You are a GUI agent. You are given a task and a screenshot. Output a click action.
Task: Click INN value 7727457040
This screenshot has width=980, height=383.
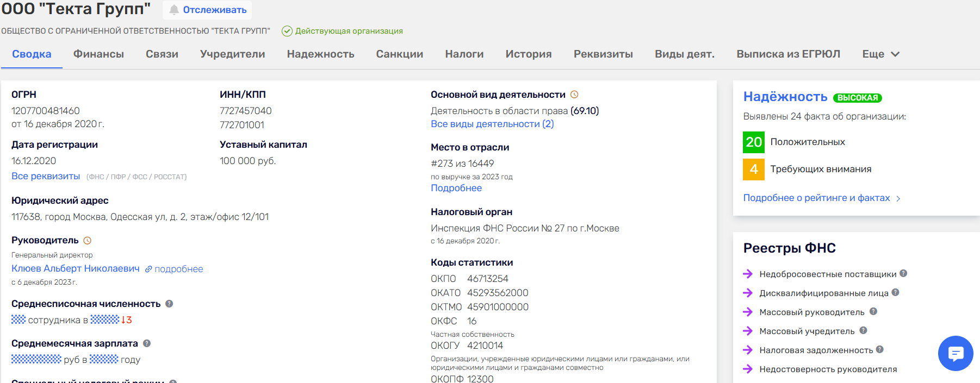[x=246, y=111]
